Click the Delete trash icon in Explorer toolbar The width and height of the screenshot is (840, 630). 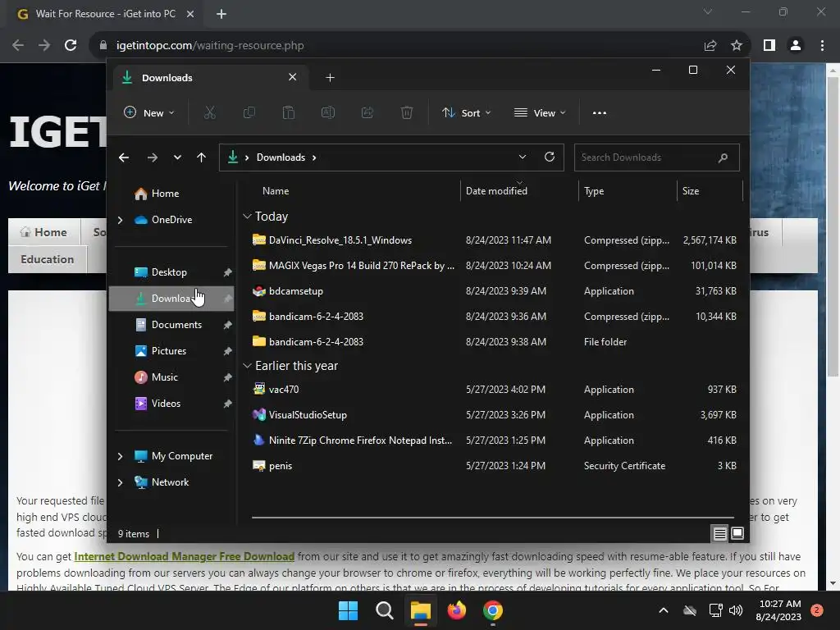(407, 112)
